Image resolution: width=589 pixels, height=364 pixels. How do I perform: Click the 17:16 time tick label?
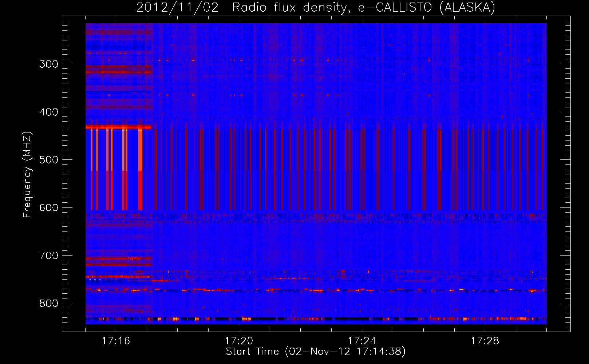(116, 341)
